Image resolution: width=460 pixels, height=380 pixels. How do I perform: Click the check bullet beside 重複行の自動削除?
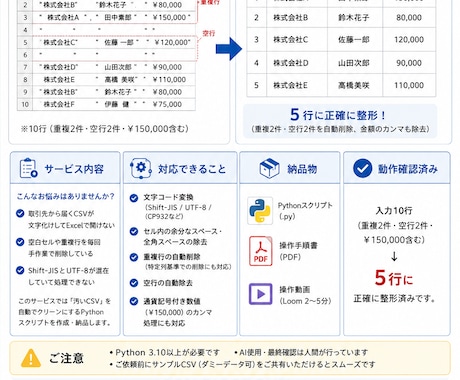click(134, 257)
